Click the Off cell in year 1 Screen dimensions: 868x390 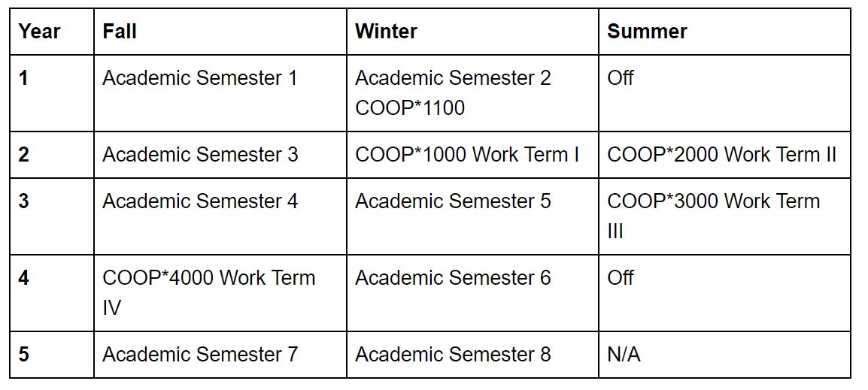pyautogui.click(x=724, y=93)
